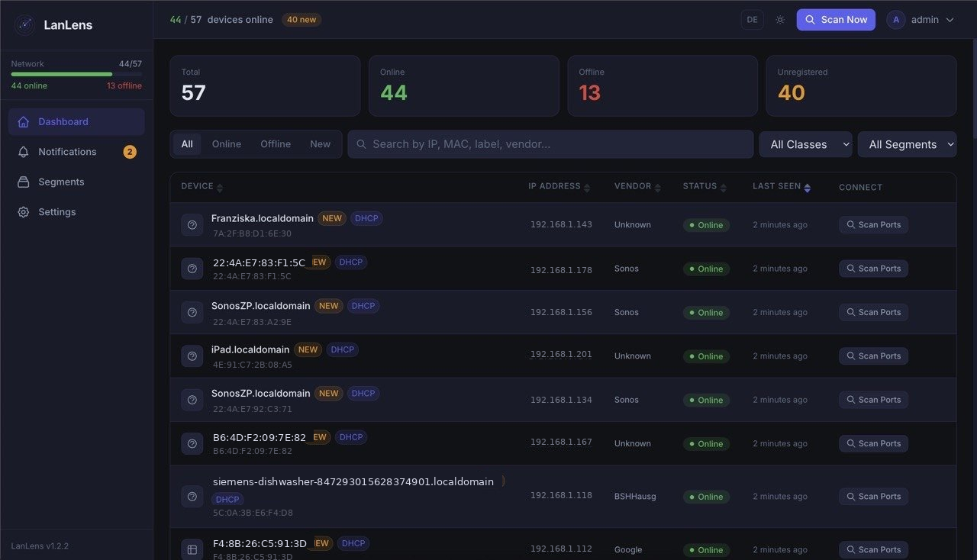Select the Offline filter tab
Screen dimensions: 977x560
click(276, 144)
